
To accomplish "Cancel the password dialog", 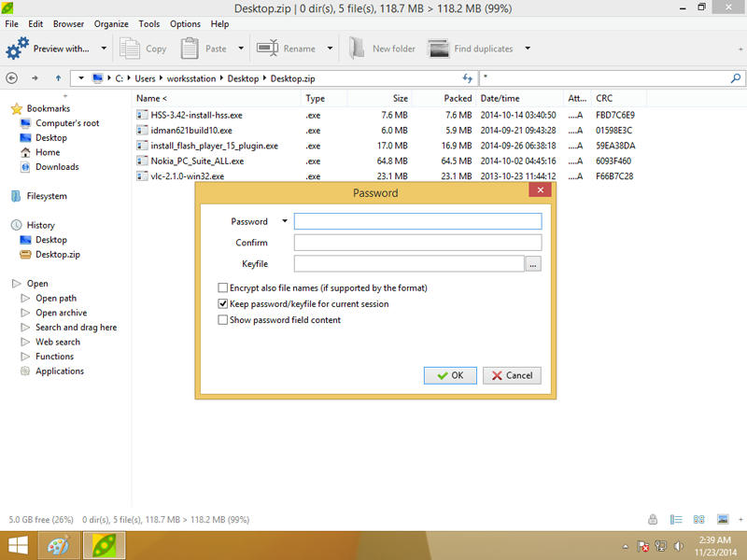I will pyautogui.click(x=512, y=375).
